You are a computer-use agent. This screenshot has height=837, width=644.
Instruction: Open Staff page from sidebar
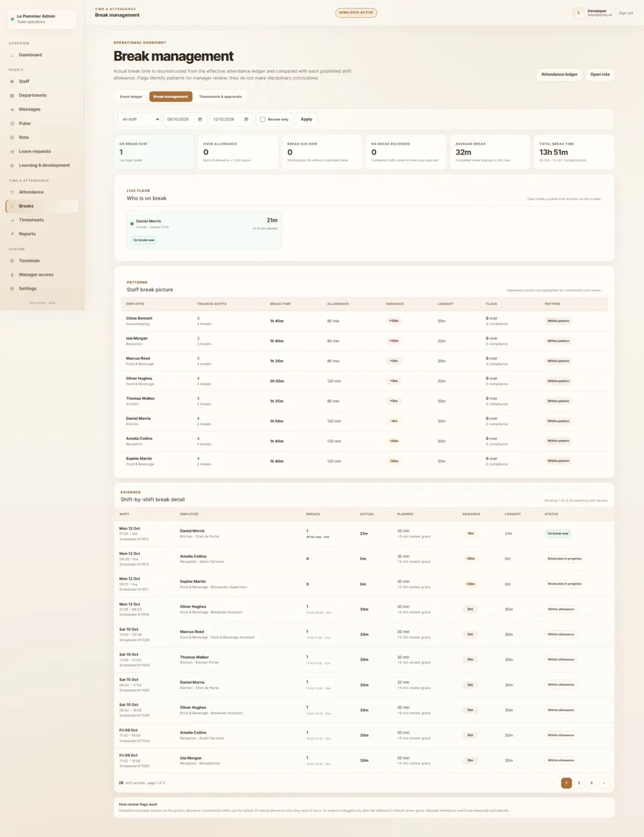tap(42, 81)
